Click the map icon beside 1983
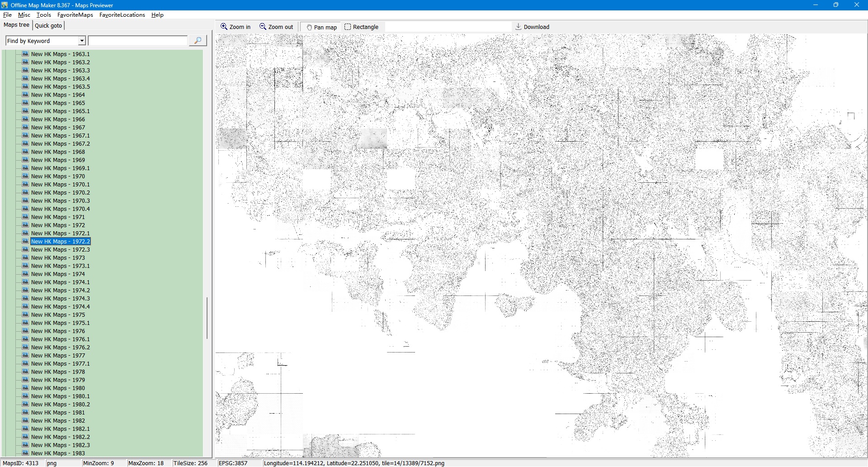The image size is (868, 467). (25, 453)
